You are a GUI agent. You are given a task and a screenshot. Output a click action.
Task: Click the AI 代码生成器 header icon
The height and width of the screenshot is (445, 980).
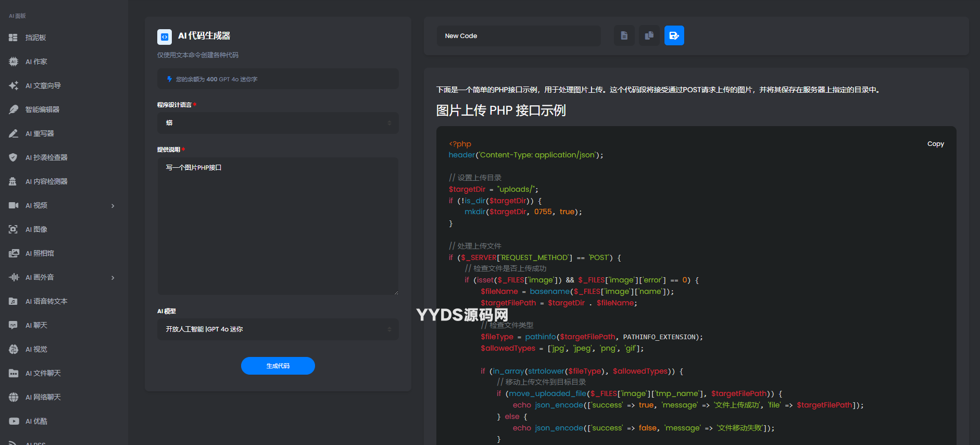(165, 36)
